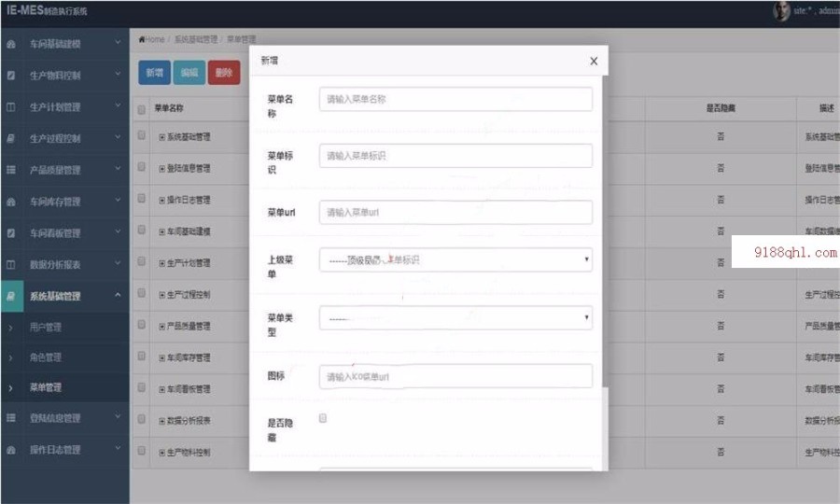
Task: Click the 菜单url input field
Action: (x=455, y=213)
